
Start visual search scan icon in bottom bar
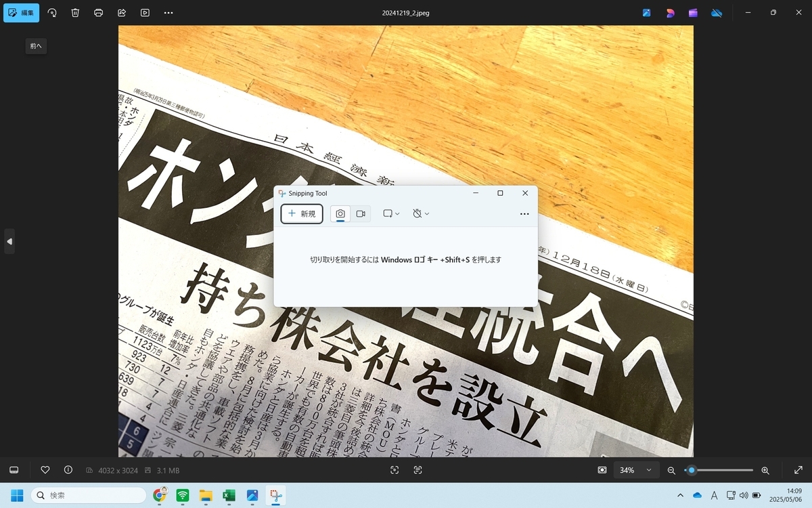pyautogui.click(x=394, y=470)
